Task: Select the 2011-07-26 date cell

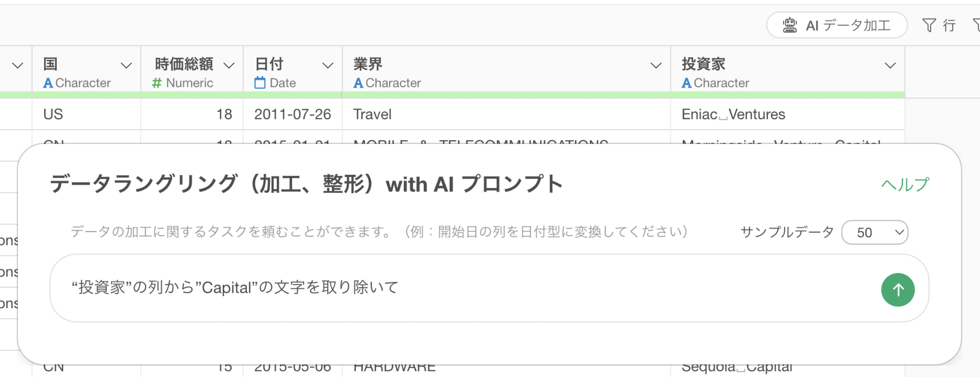Action: point(292,115)
